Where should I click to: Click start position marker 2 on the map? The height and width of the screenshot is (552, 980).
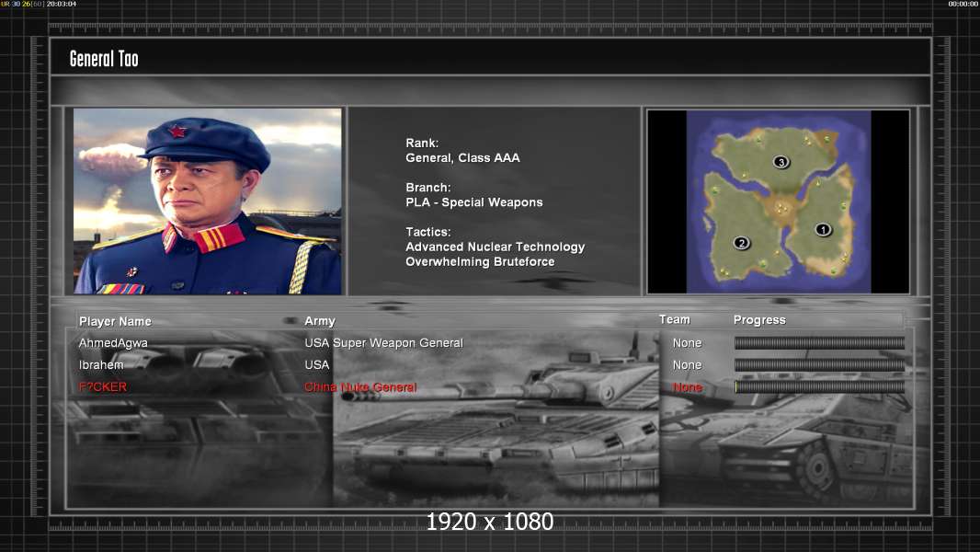tap(741, 243)
